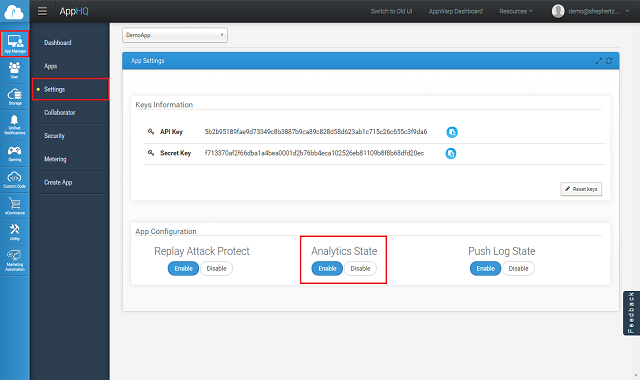Open the Storage sidebar icon

point(15,97)
